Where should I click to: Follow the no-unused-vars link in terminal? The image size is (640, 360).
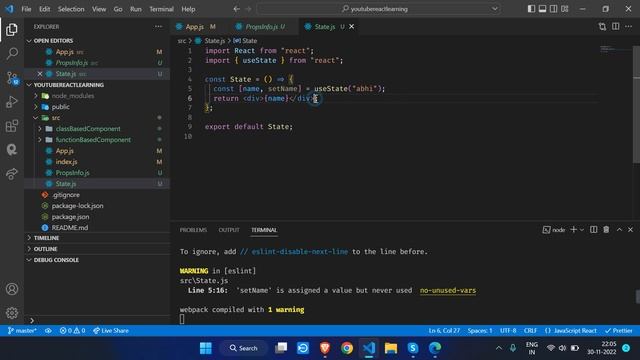[448, 290]
